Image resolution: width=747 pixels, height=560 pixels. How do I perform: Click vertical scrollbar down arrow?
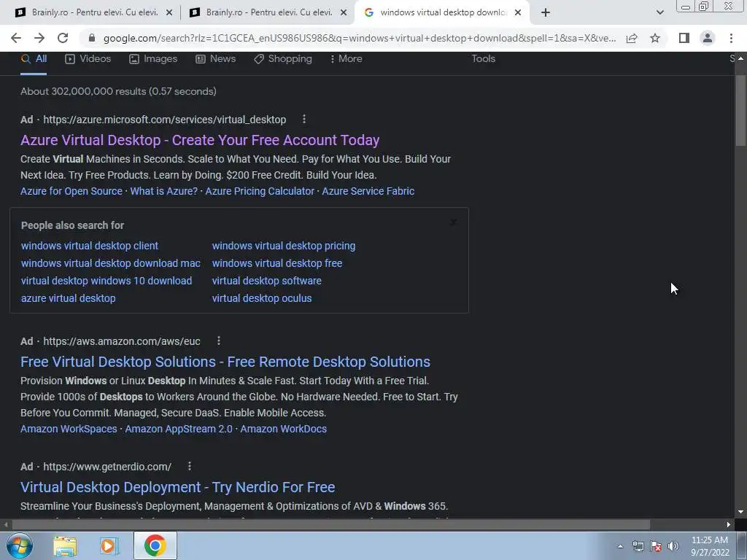[740, 512]
